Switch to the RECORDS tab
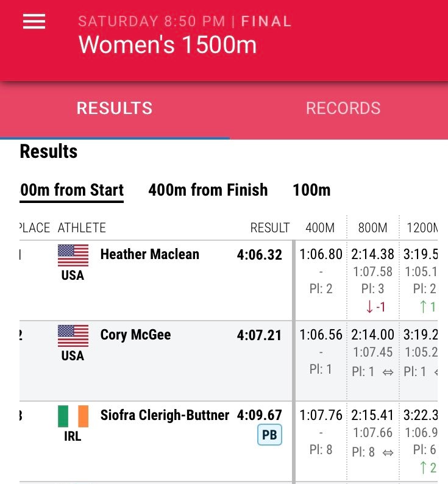448x484 pixels. [x=343, y=109]
